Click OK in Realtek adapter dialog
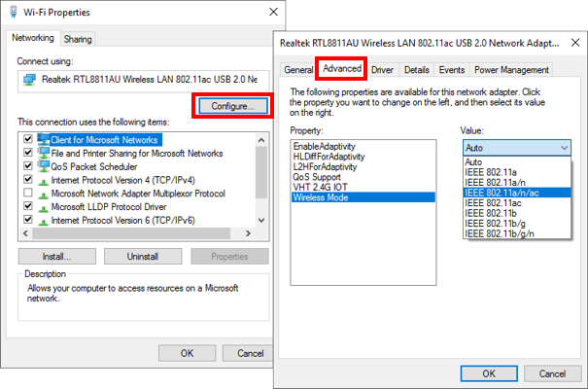The image size is (588, 389). [x=489, y=373]
